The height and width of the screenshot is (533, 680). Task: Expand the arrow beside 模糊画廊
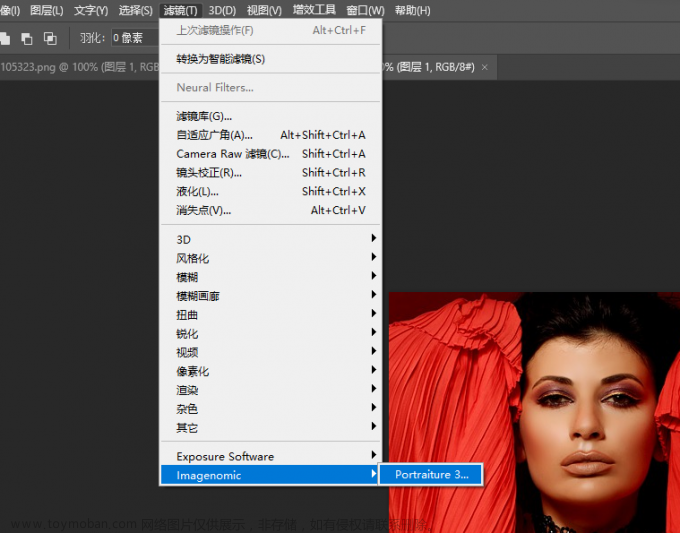pos(373,294)
